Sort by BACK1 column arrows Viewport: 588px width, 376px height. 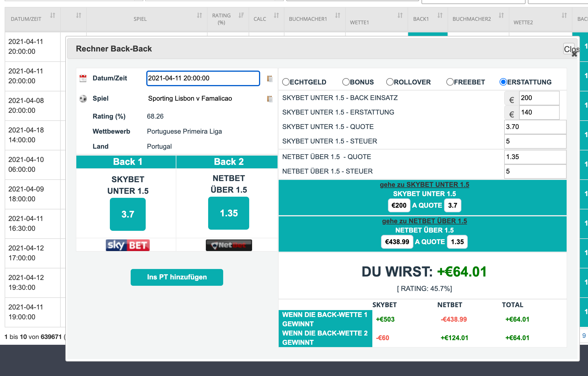tap(440, 15)
